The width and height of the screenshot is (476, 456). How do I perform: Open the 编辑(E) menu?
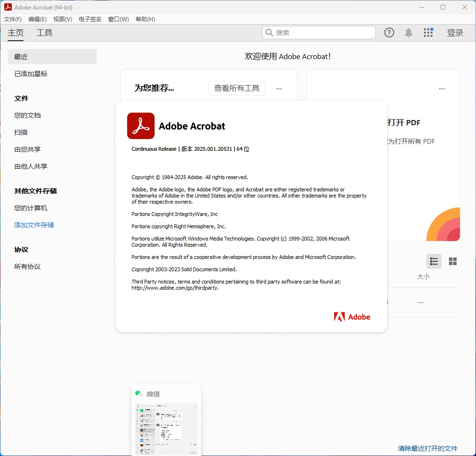pyautogui.click(x=37, y=19)
